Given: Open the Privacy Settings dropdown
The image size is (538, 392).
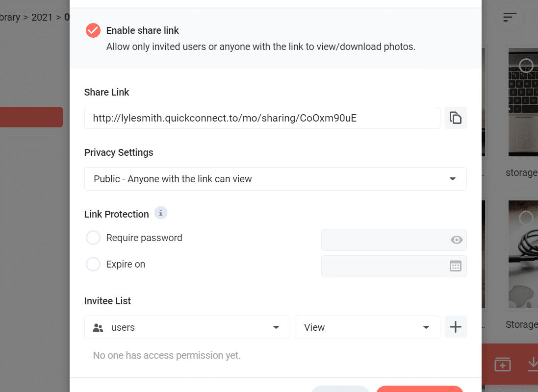Looking at the screenshot, I should coord(275,179).
